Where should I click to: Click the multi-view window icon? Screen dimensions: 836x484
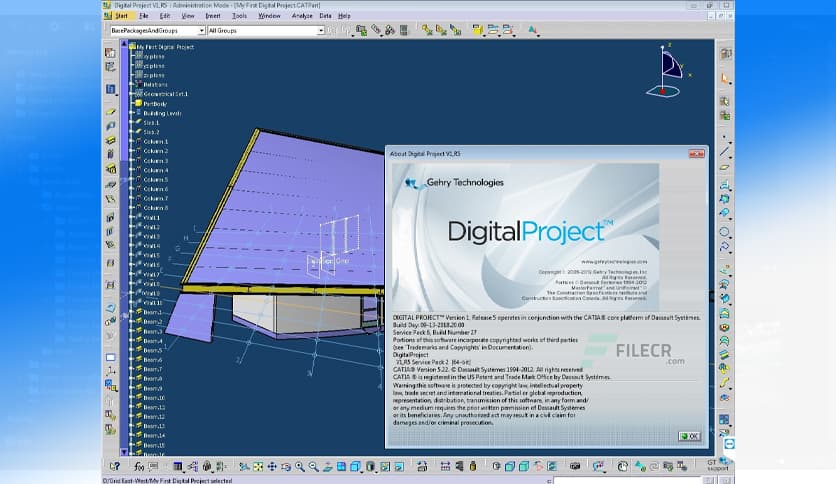[x=341, y=467]
